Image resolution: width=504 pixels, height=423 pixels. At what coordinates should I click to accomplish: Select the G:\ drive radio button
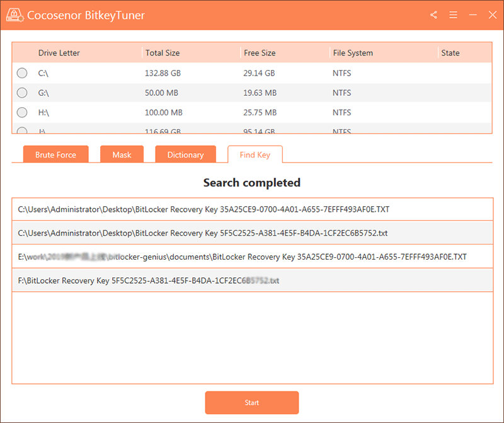[x=22, y=93]
